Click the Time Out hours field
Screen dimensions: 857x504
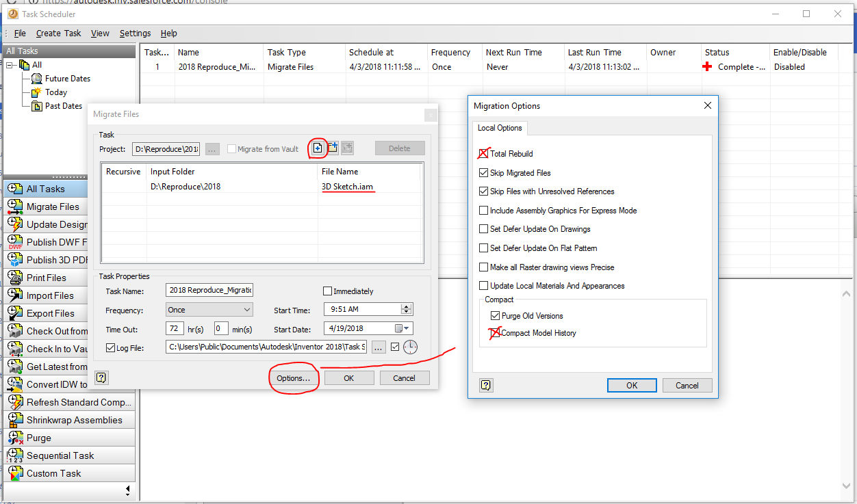click(x=176, y=329)
